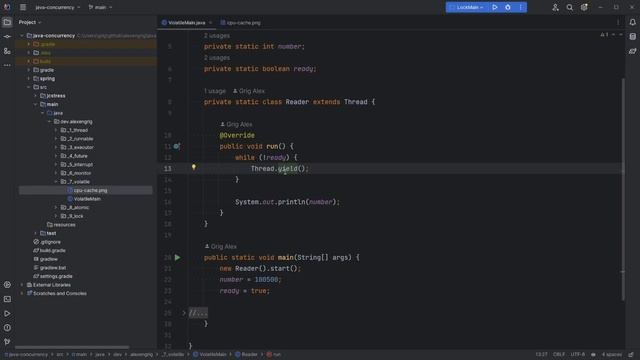
Task: Select VolatileMain in project tree
Action: pyautogui.click(x=87, y=199)
